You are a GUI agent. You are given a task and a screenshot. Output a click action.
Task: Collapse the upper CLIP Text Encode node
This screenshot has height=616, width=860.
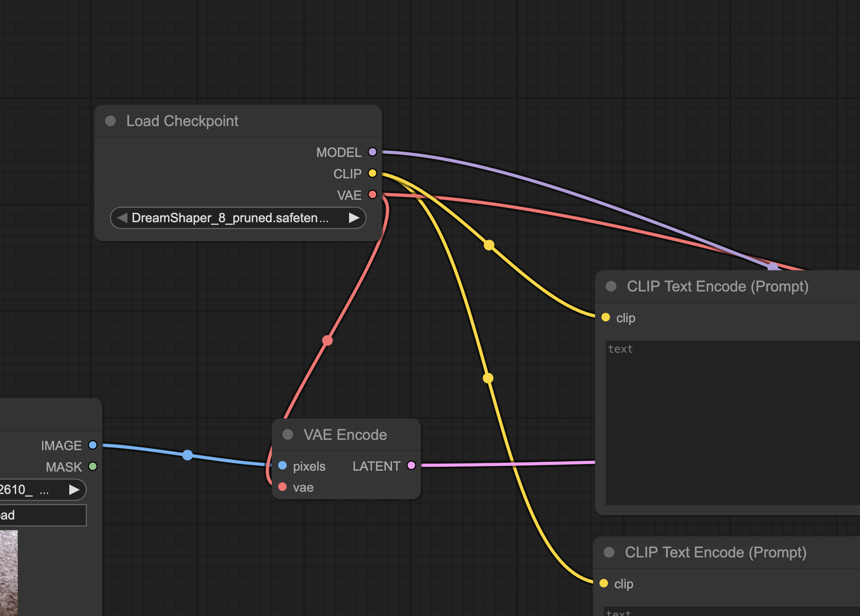[611, 286]
